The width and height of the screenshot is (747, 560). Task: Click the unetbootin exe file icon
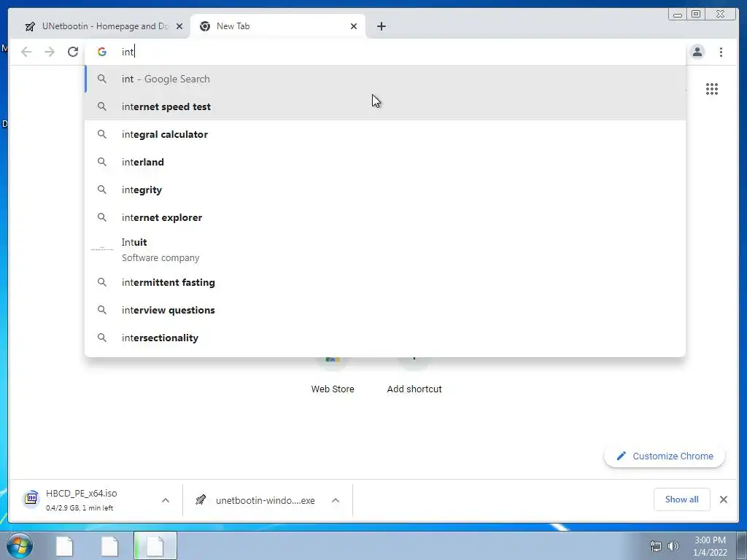click(x=201, y=500)
